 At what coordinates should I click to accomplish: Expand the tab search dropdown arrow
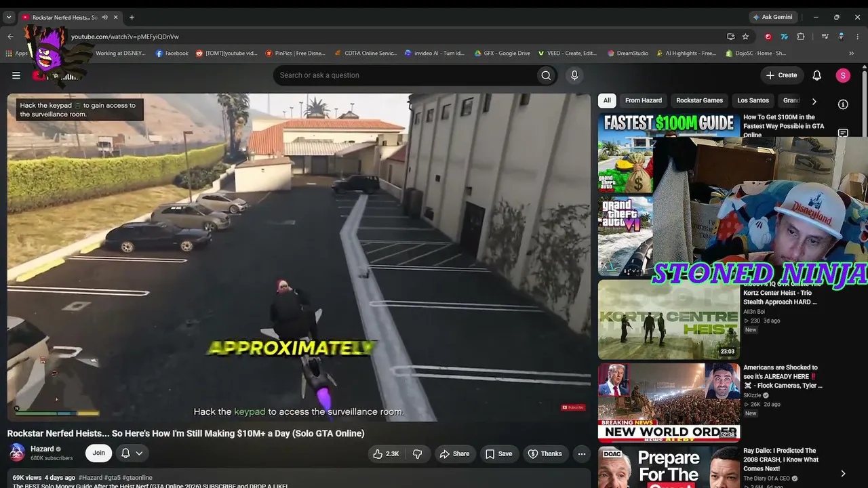click(x=9, y=17)
